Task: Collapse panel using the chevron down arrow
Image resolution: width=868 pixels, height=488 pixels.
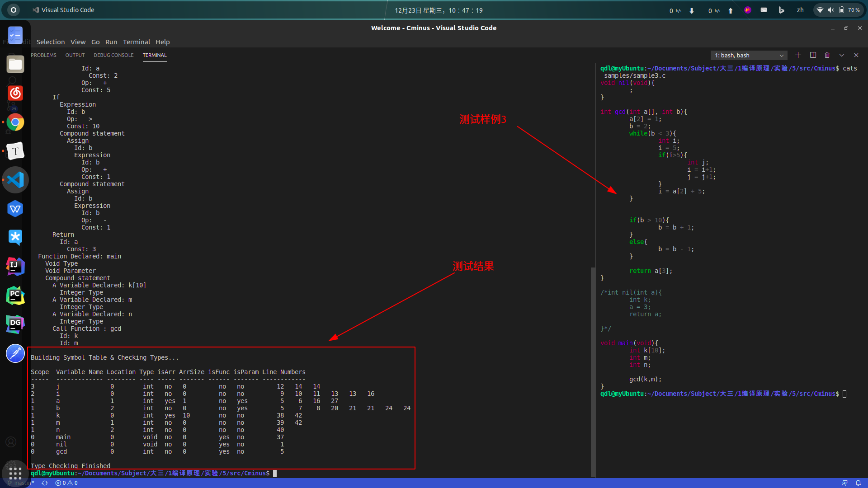Action: tap(842, 55)
